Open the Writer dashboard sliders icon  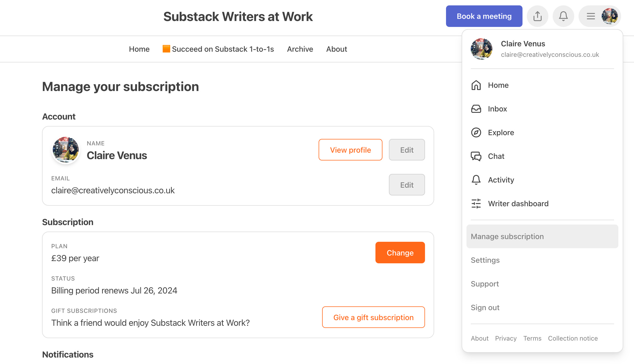coord(476,204)
